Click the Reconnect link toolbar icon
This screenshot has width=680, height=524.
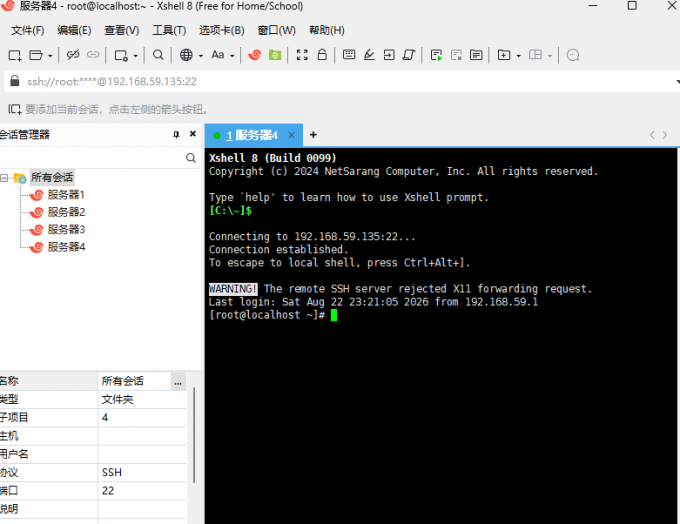tap(93, 55)
